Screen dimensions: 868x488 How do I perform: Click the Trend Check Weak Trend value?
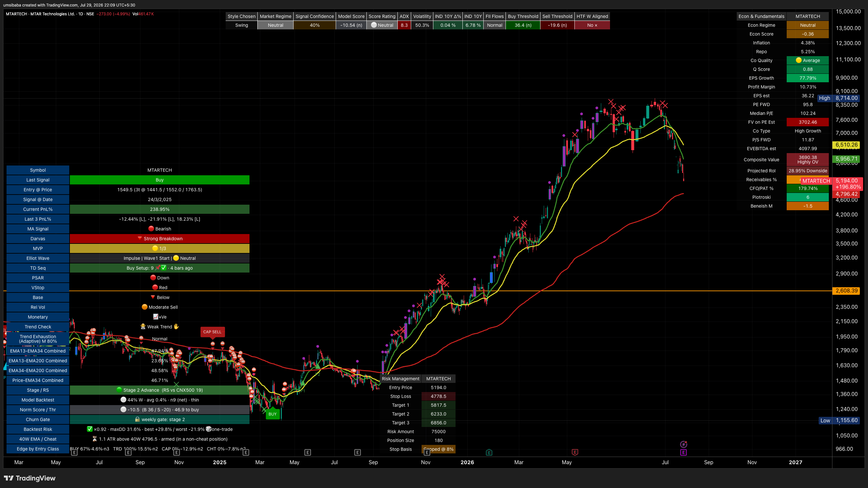coord(159,327)
